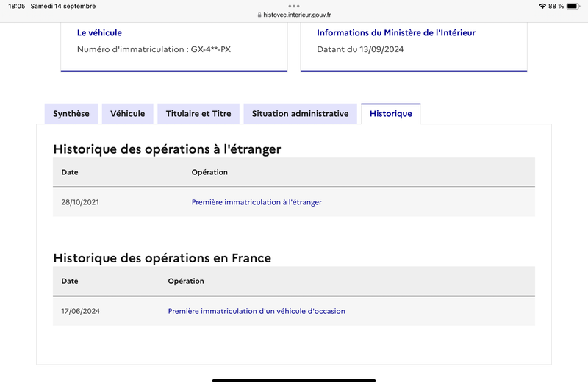Tap the battery icon in the status bar

pos(573,6)
